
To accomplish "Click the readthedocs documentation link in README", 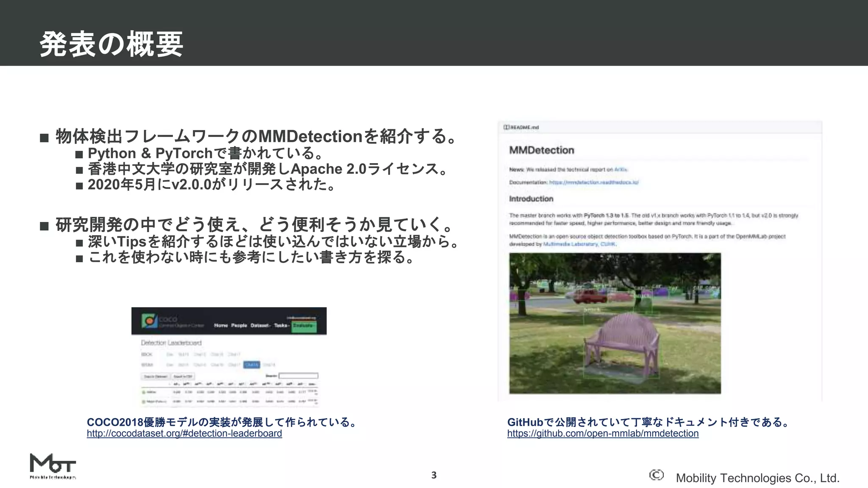I will 594,182.
